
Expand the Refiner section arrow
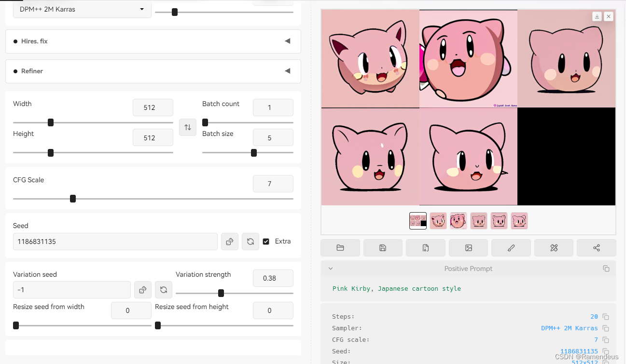tap(288, 71)
